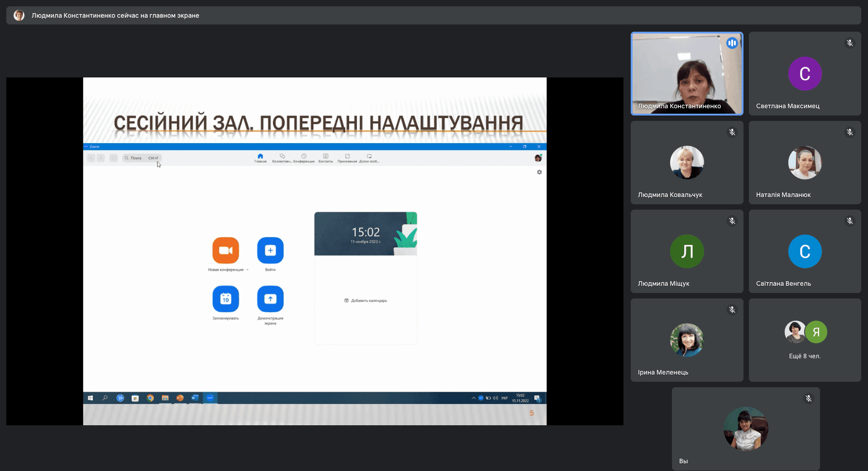Open the Контакты tab in Zoom
The image size is (868, 471).
tap(326, 158)
